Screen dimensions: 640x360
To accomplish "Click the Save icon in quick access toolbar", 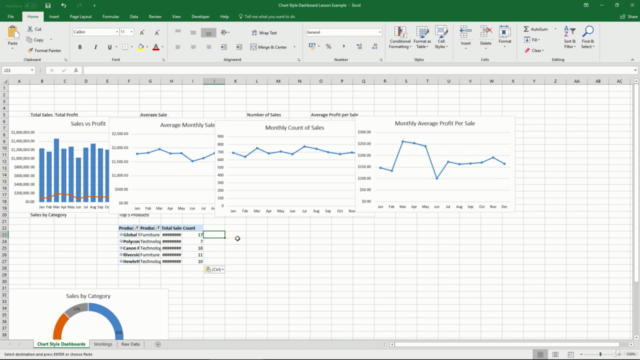I will pyautogui.click(x=48, y=5).
